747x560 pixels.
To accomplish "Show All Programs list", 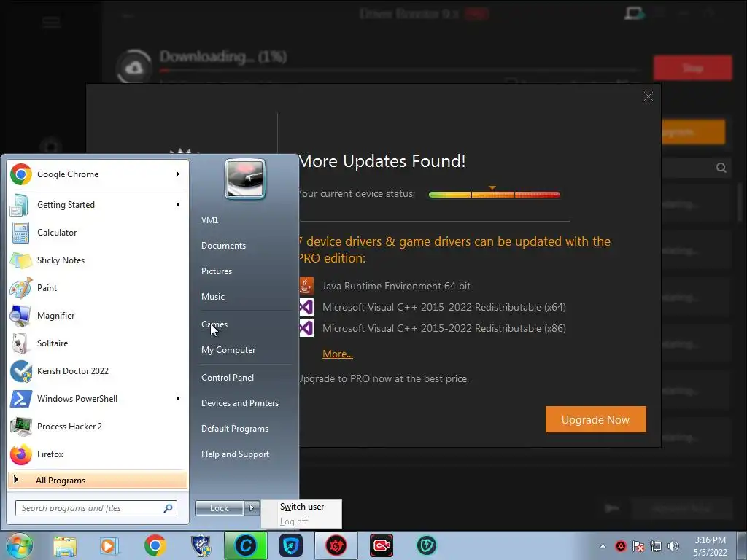I will pos(98,480).
